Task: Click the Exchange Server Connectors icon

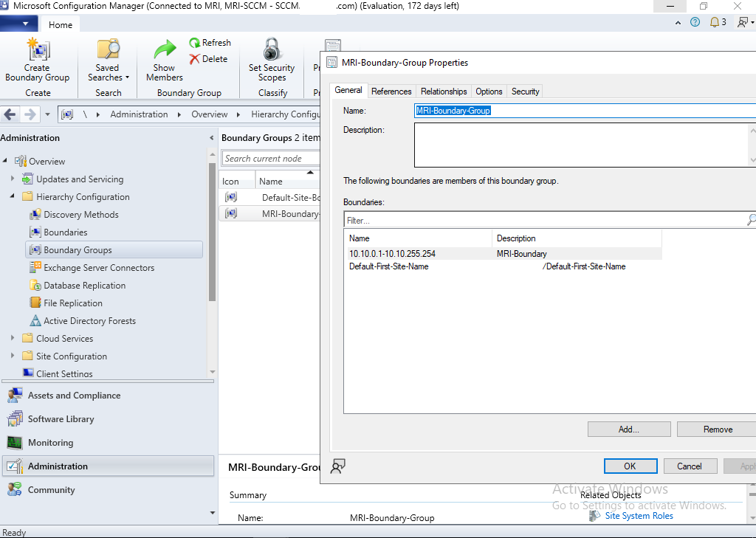Action: 35,268
